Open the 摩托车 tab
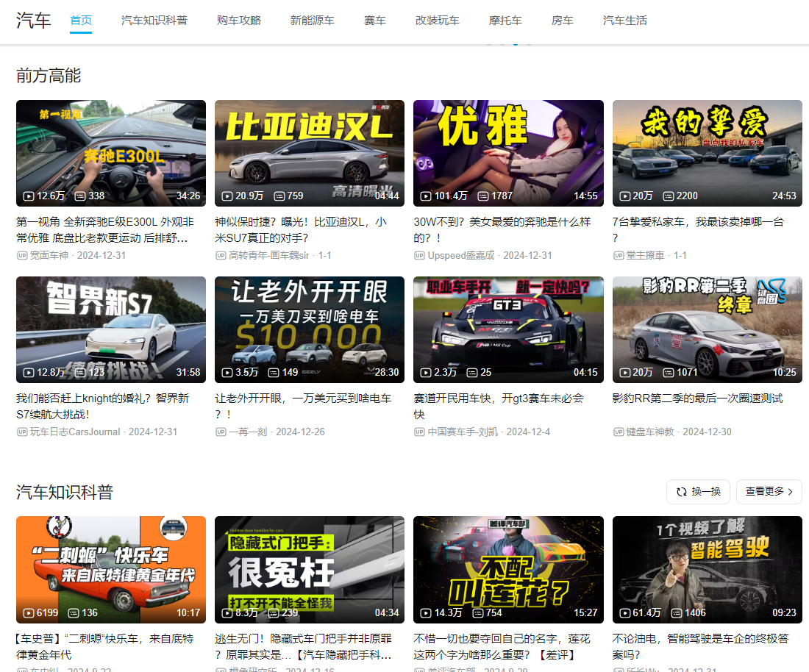Viewport: 809px width, 672px height. point(505,21)
